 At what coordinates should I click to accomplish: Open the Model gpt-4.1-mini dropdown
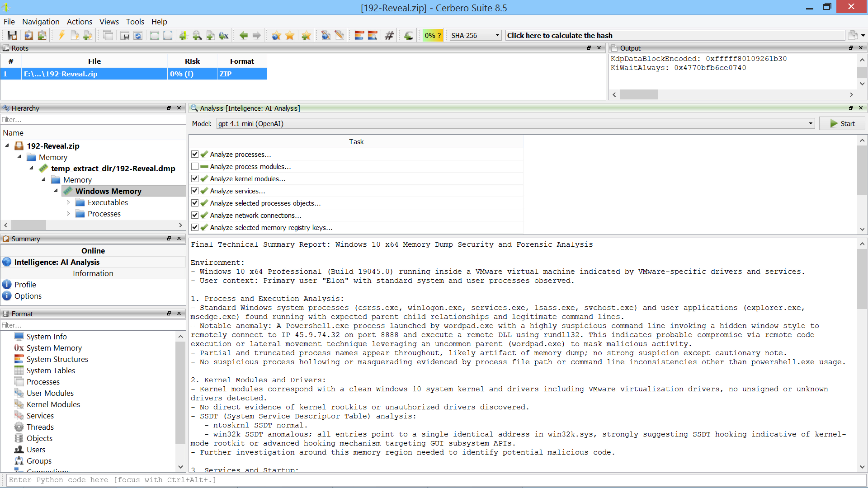[x=515, y=123]
